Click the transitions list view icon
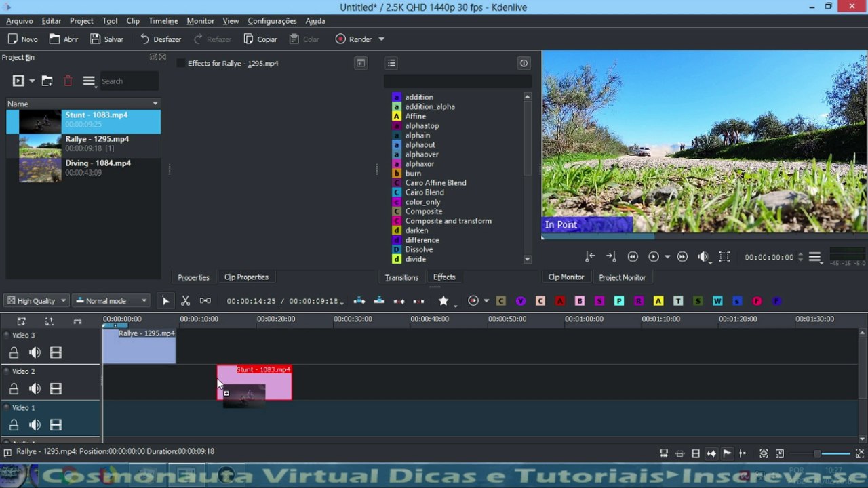The image size is (868, 488). click(x=391, y=63)
